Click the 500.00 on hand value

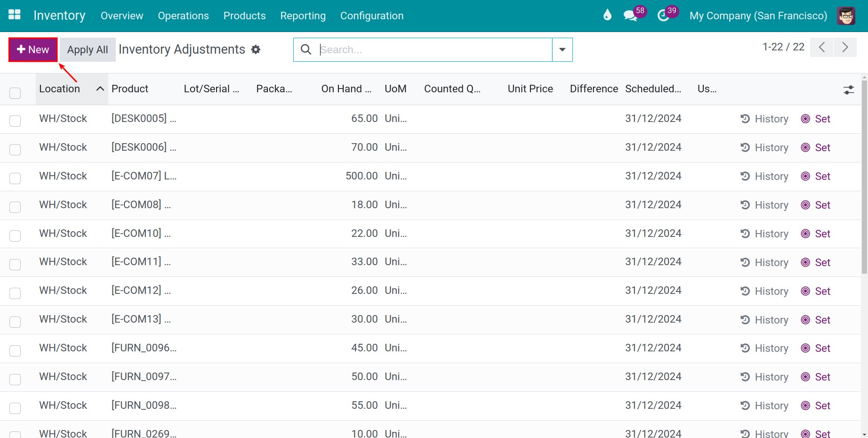(x=362, y=176)
